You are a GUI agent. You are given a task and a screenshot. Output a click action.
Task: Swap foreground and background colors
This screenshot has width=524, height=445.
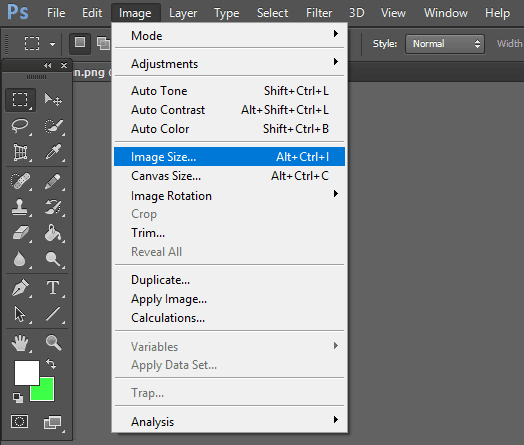pyautogui.click(x=51, y=363)
